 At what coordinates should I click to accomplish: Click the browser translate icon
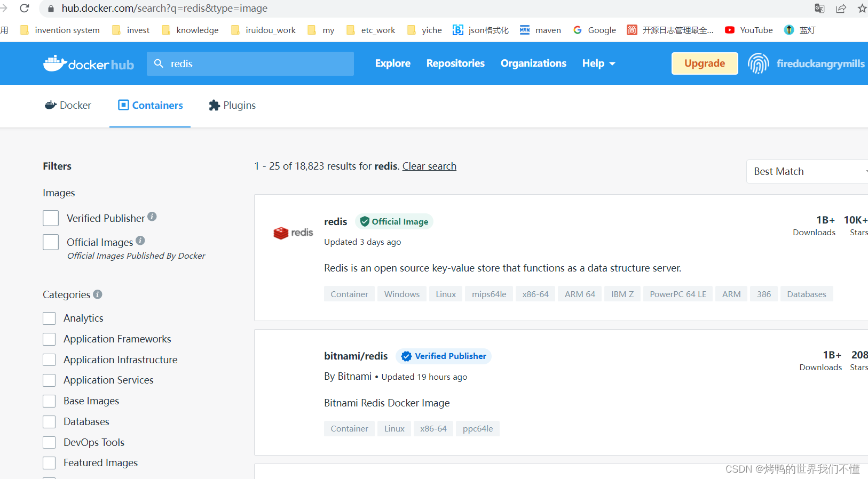[819, 8]
